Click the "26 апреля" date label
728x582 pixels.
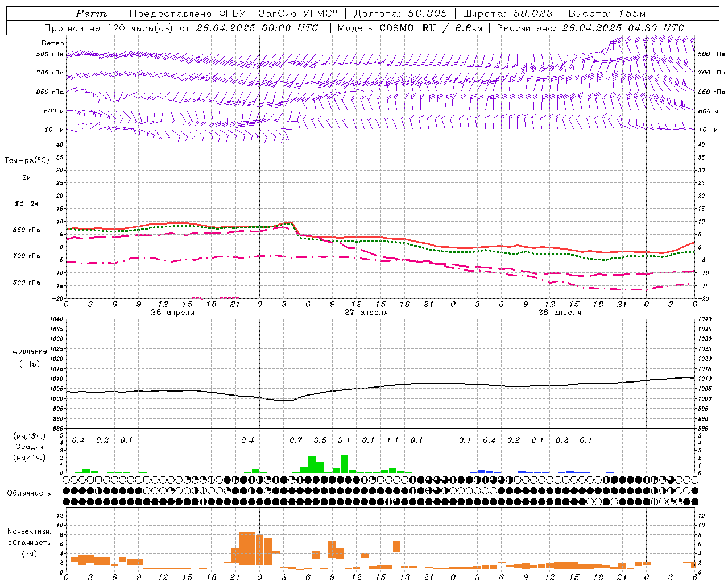173,313
